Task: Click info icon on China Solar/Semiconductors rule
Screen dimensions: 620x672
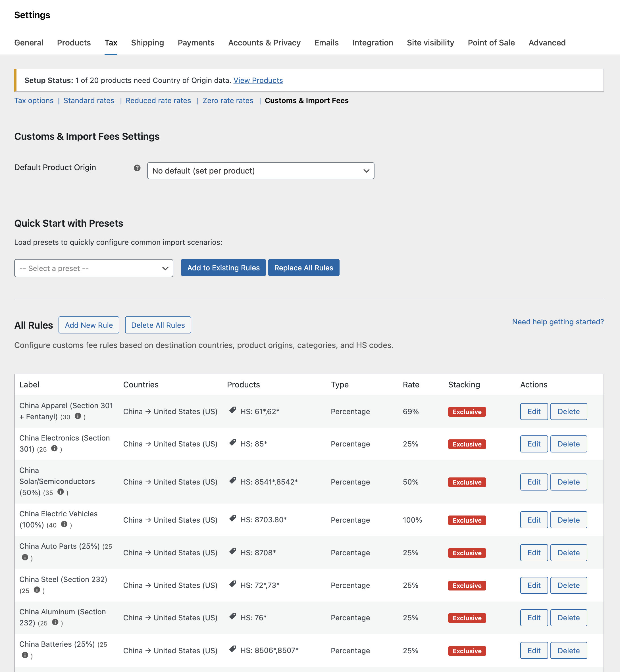Action: pos(61,492)
